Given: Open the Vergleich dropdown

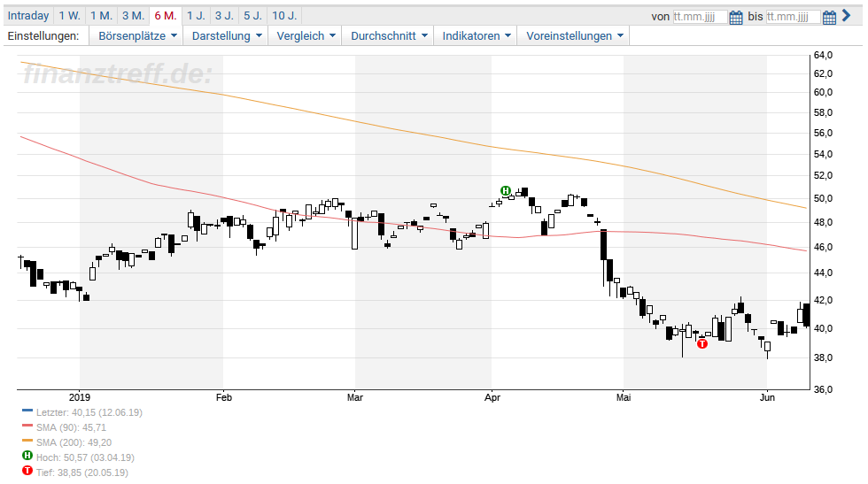Looking at the screenshot, I should [x=305, y=36].
